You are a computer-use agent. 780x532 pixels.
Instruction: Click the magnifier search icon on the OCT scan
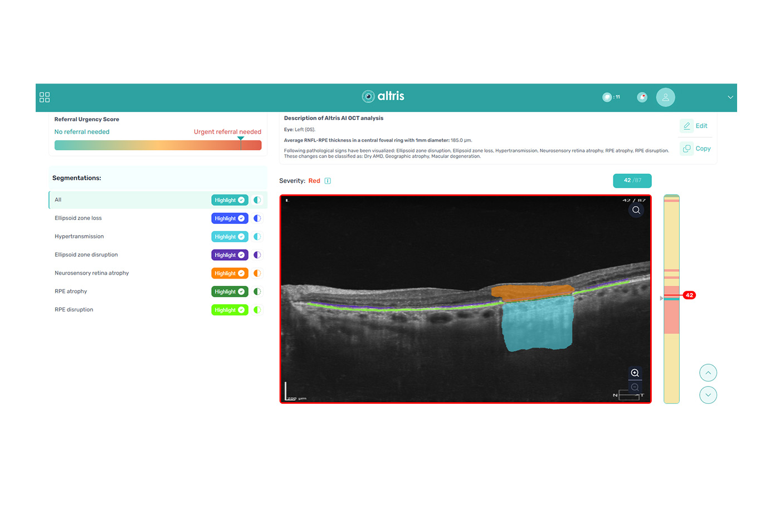point(636,210)
